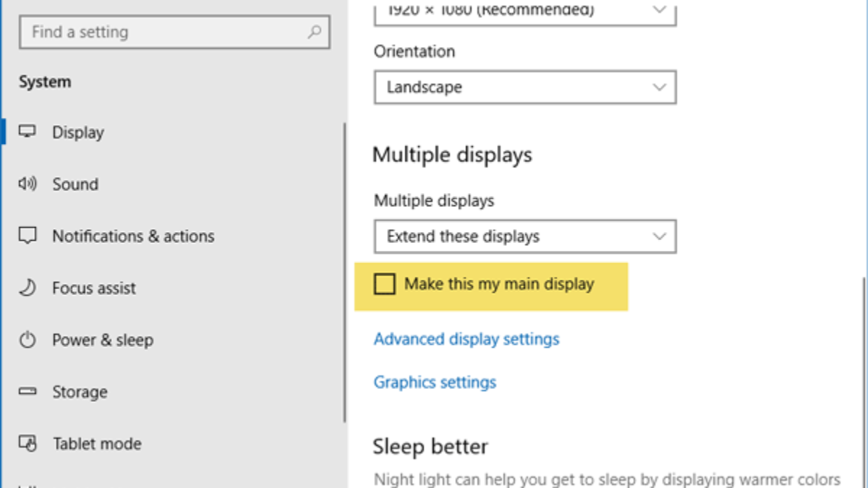Click the search magnifier icon
The width and height of the screenshot is (868, 488).
314,32
